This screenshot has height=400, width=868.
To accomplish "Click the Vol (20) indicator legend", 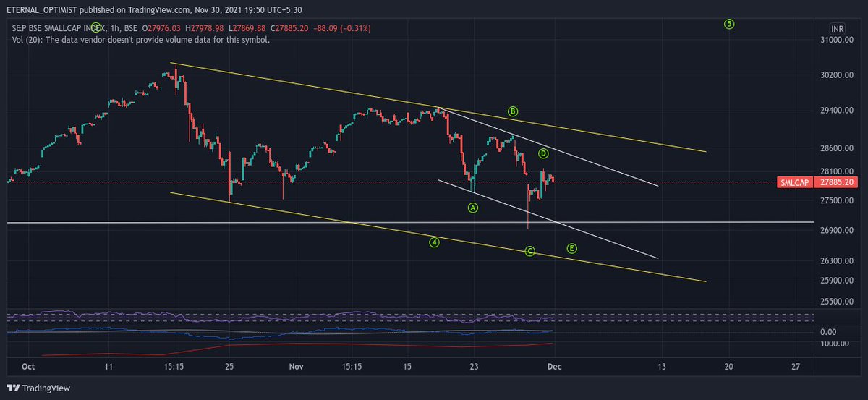I will [x=141, y=40].
